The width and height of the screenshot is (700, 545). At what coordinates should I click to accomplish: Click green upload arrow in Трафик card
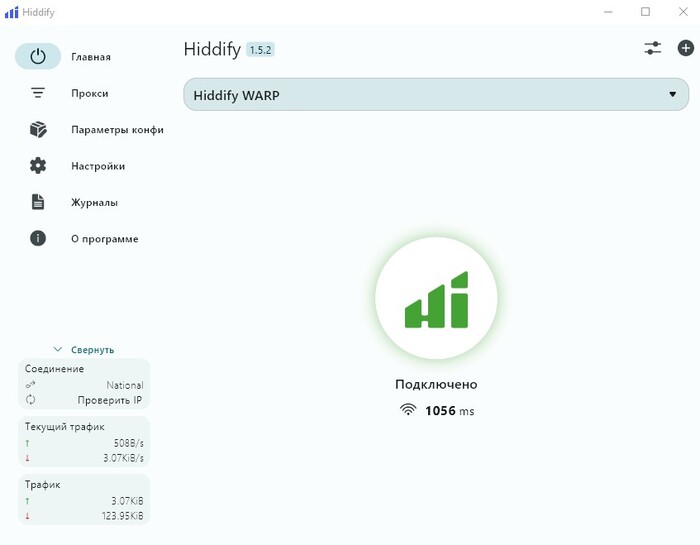[28, 501]
